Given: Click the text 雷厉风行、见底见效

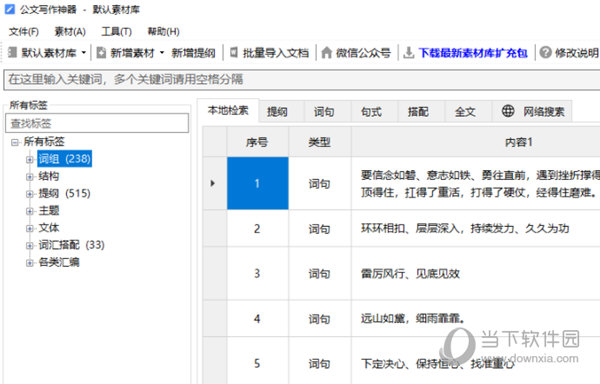Looking at the screenshot, I should click(410, 273).
